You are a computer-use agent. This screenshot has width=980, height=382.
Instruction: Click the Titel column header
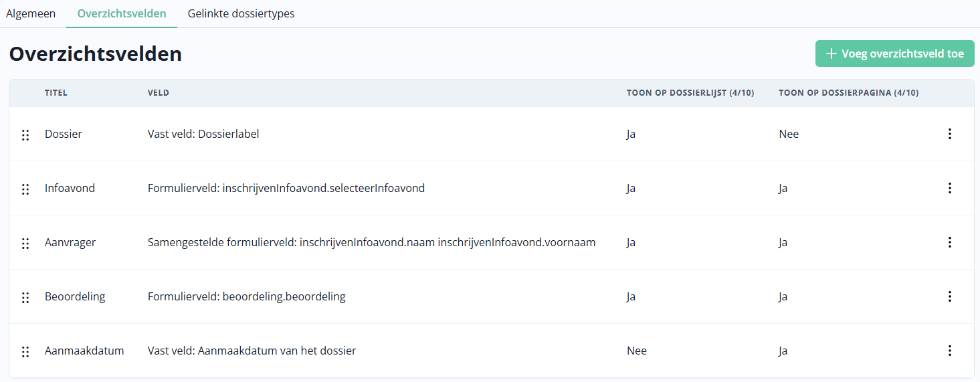coord(56,93)
